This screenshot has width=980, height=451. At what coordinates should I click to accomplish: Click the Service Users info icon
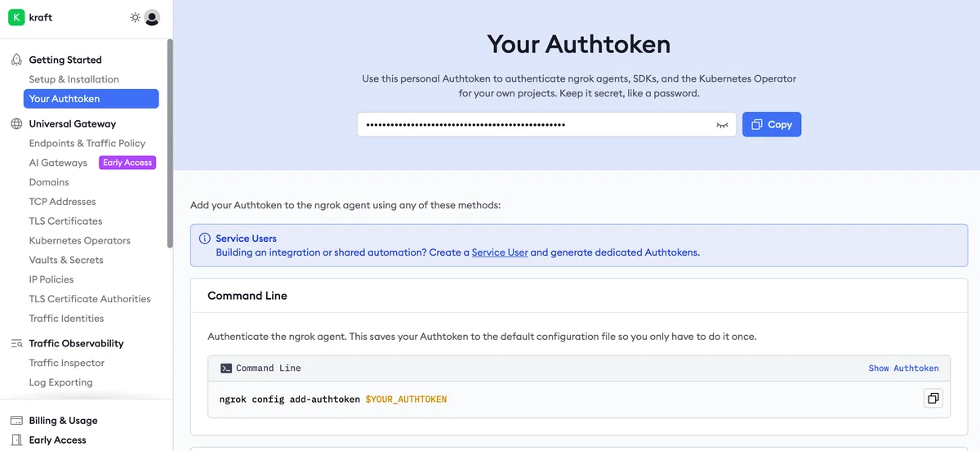[x=205, y=239]
